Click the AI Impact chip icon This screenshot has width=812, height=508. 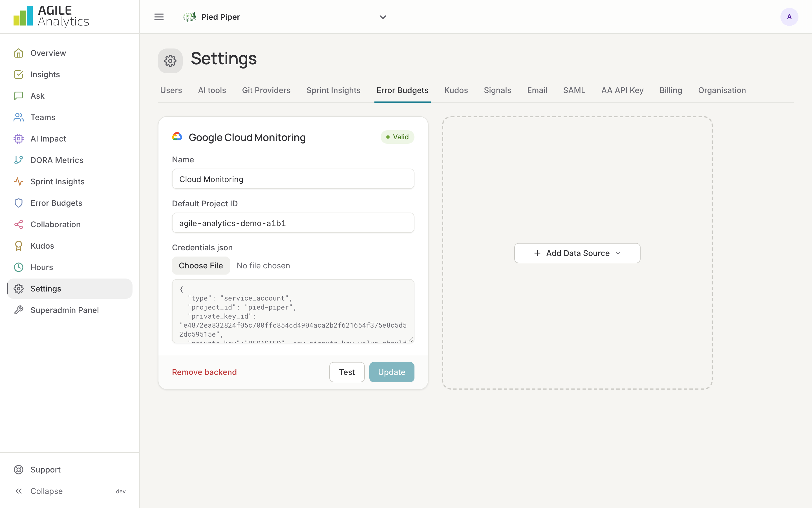19,139
